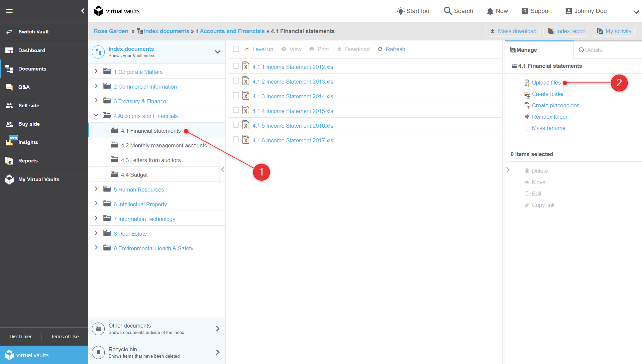642x364 pixels.
Task: Expand the 5 Human Resources folder
Action: pos(96,189)
